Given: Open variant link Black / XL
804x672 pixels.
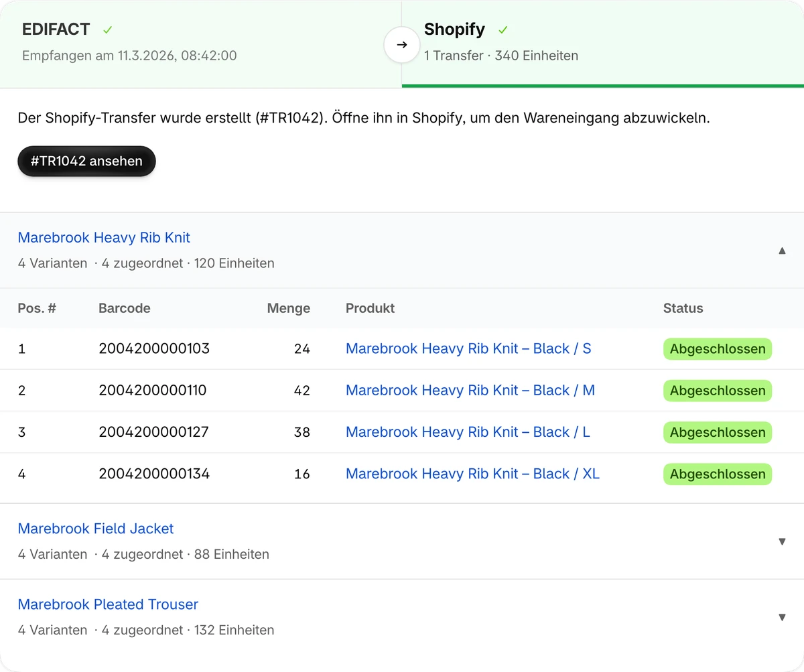Looking at the screenshot, I should click(472, 474).
